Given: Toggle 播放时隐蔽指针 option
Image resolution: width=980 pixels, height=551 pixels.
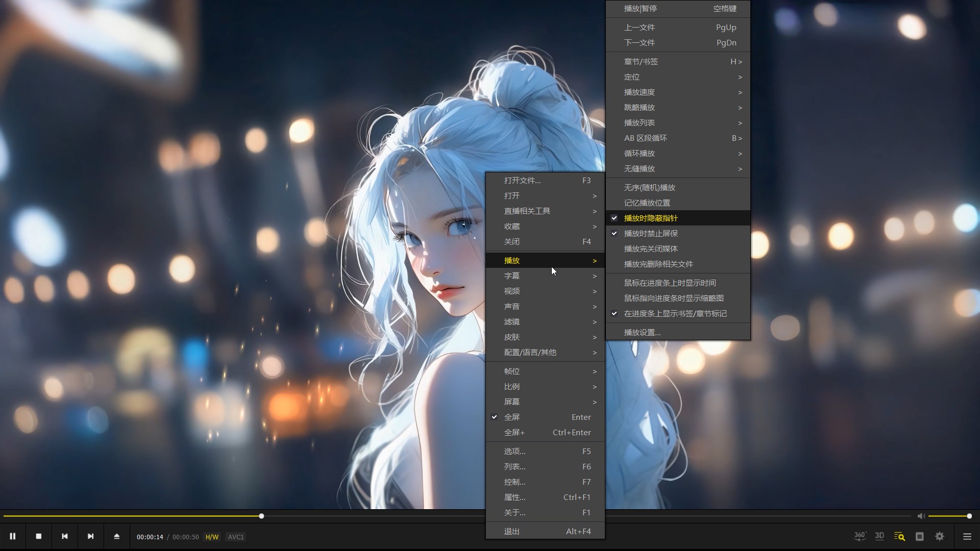Looking at the screenshot, I should pyautogui.click(x=678, y=218).
